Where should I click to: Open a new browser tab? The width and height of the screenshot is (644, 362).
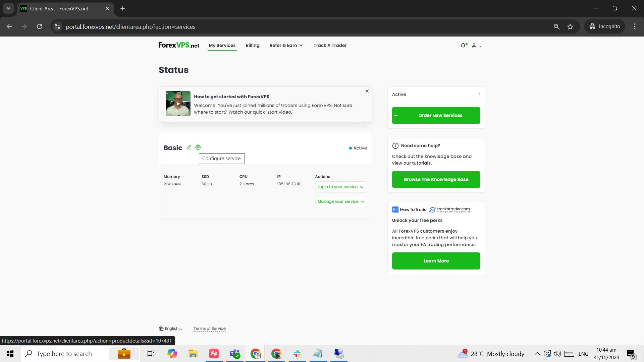pos(123,8)
